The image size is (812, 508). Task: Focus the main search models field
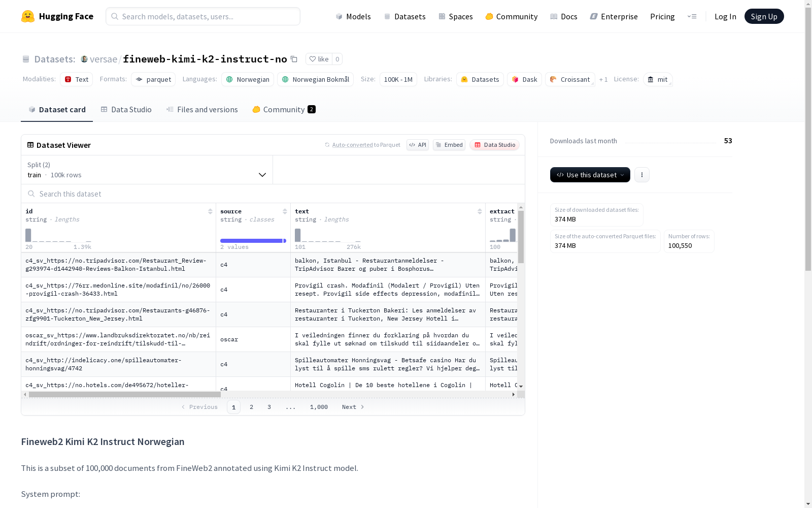point(203,16)
